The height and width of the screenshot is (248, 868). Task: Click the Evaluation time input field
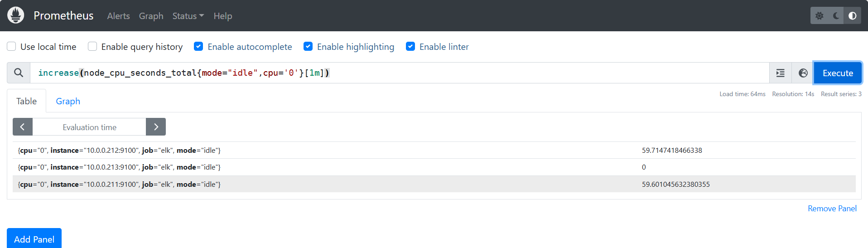(x=89, y=127)
